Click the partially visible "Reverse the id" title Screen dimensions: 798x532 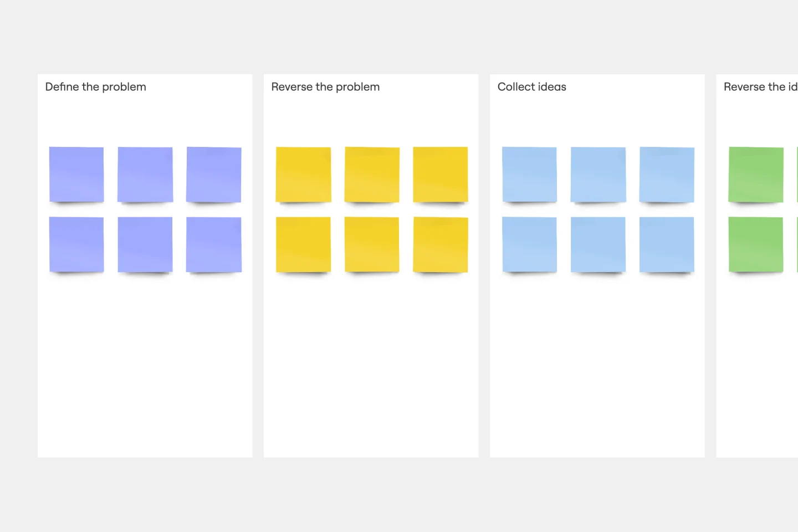tap(760, 87)
